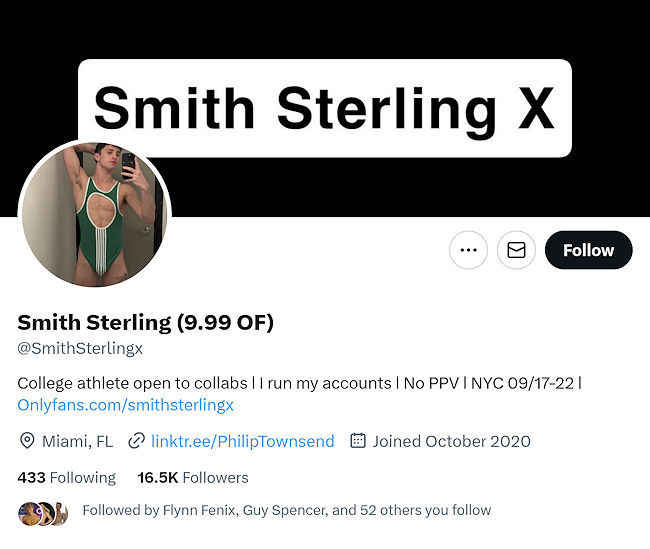View the 16.5K Followers list
The image size is (650, 549).
[x=193, y=477]
